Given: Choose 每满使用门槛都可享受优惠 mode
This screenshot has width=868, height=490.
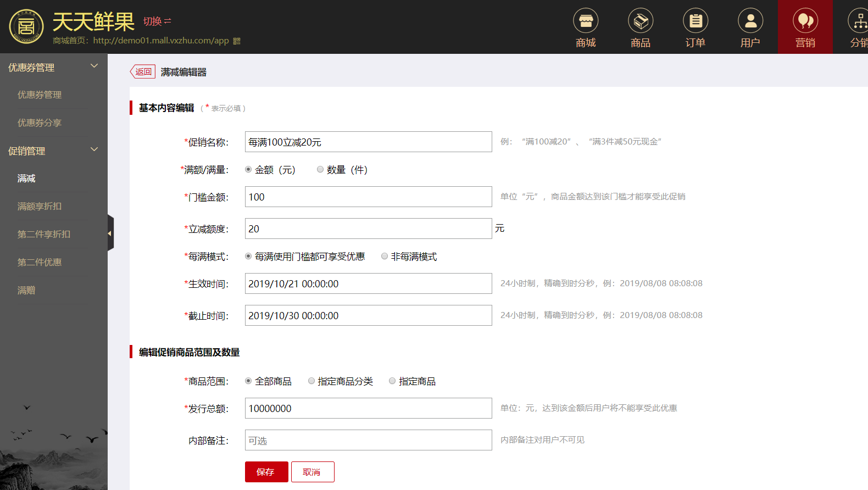Looking at the screenshot, I should pyautogui.click(x=248, y=257).
